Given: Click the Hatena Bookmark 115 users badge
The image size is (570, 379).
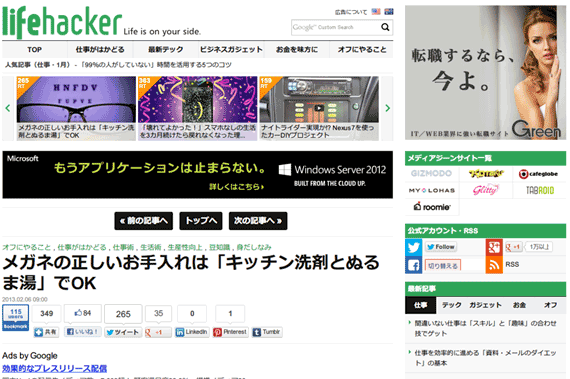Looking at the screenshot, I should point(15,318).
